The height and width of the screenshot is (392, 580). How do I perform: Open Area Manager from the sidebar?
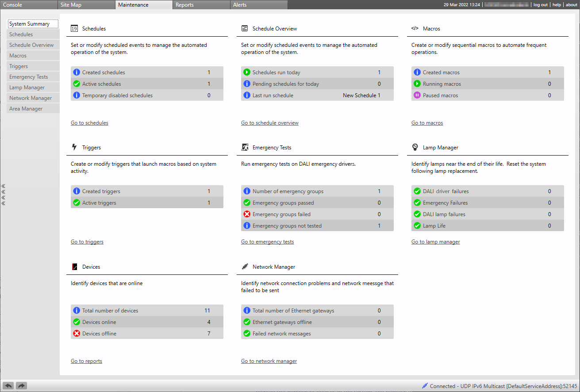coord(26,109)
